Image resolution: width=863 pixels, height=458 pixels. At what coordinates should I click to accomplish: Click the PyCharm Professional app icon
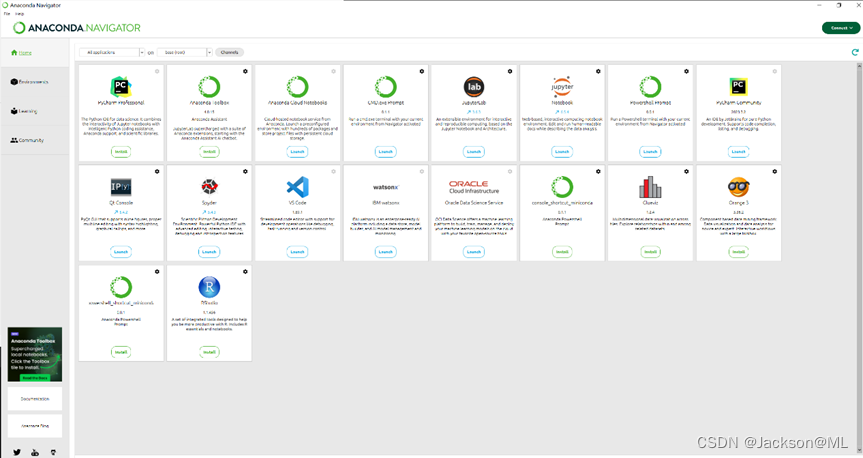[121, 86]
